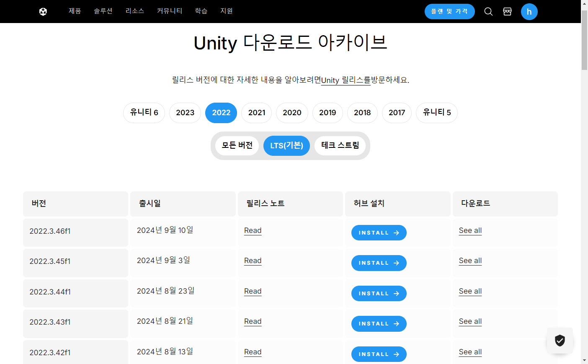This screenshot has width=588, height=364.
Task: Click the 허브 설치 column header
Action: coord(398,204)
